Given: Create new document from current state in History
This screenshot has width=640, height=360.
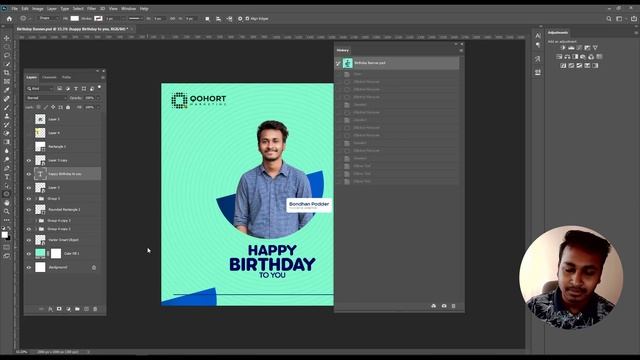Looking at the screenshot, I should pyautogui.click(x=433, y=306).
